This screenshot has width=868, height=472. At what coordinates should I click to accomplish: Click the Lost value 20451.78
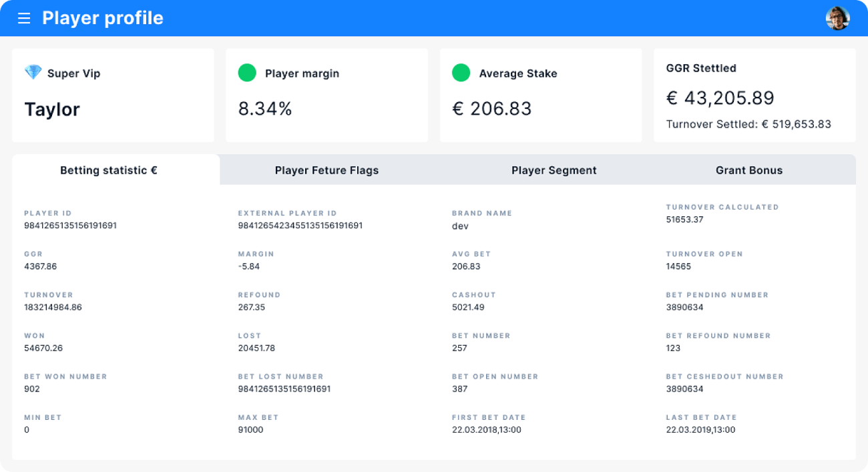tap(256, 348)
